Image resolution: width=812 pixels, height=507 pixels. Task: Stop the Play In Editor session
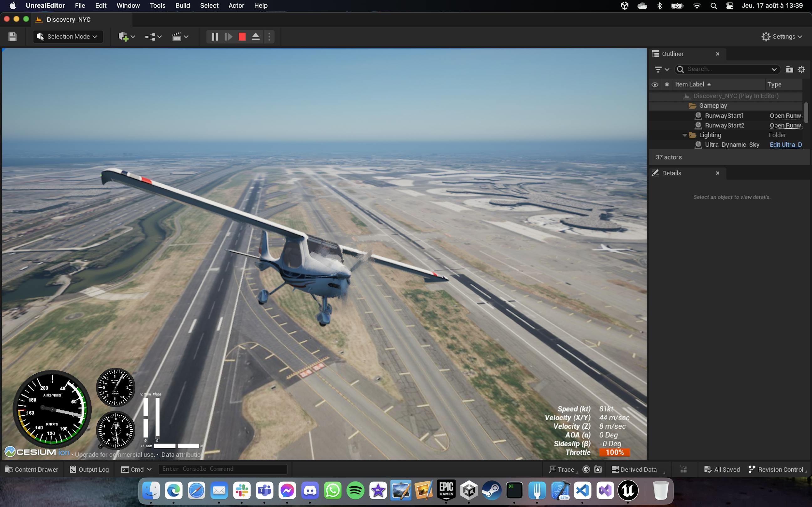(242, 37)
